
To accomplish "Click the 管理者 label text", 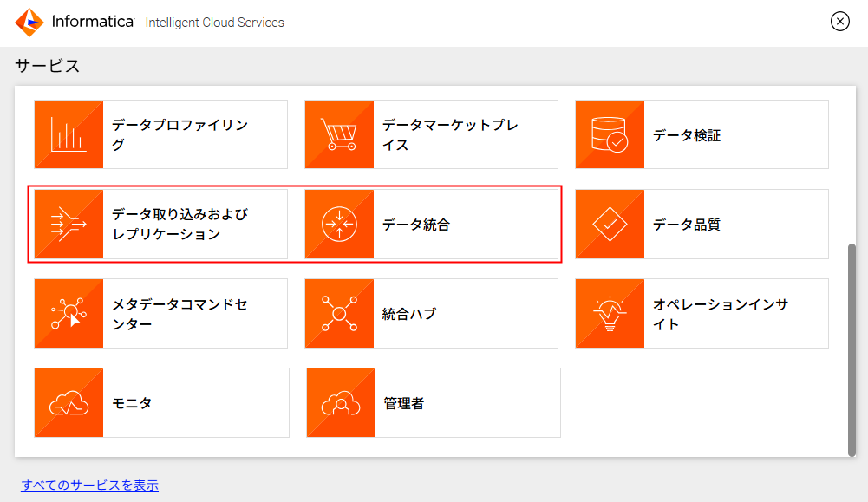I will pyautogui.click(x=403, y=403).
